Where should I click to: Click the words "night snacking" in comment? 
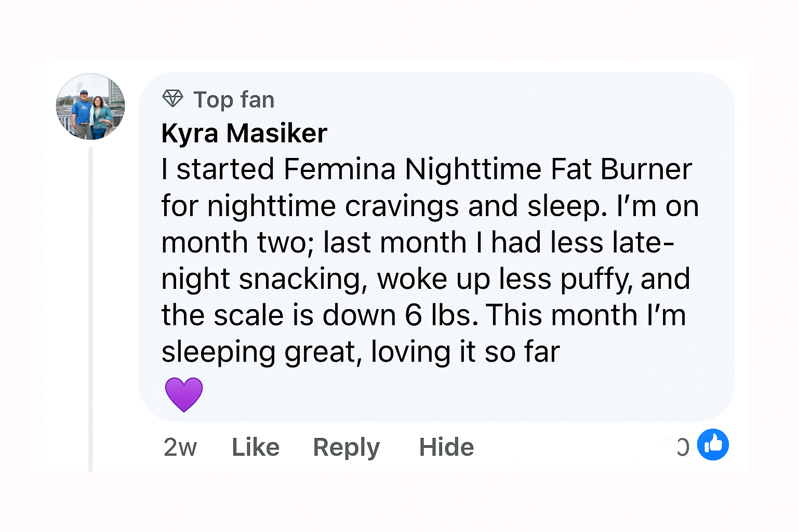coord(261,279)
